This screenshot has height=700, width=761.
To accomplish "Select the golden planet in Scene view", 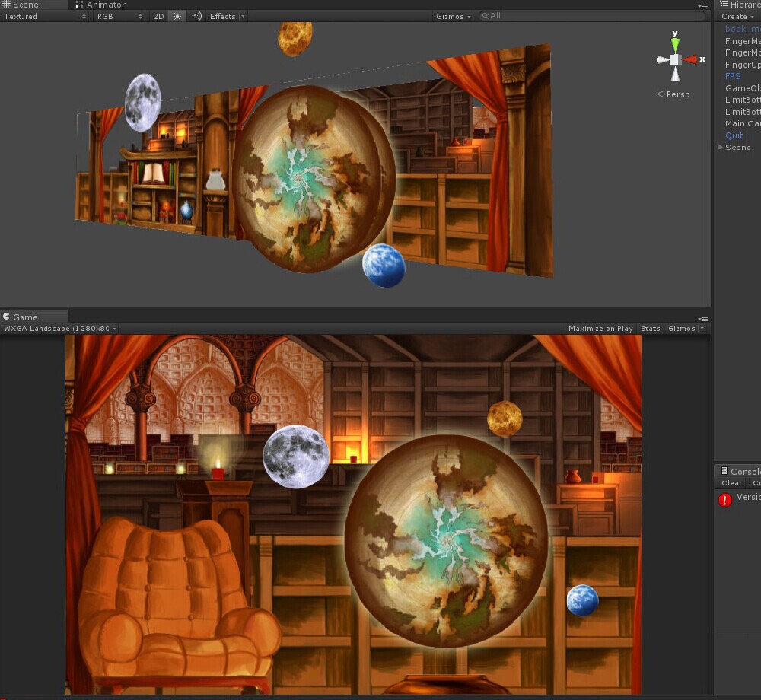I will pyautogui.click(x=295, y=38).
